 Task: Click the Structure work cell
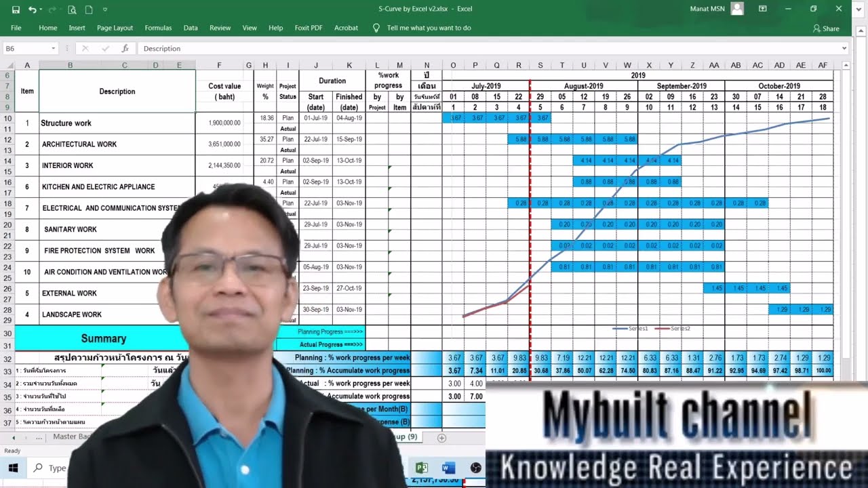click(117, 123)
